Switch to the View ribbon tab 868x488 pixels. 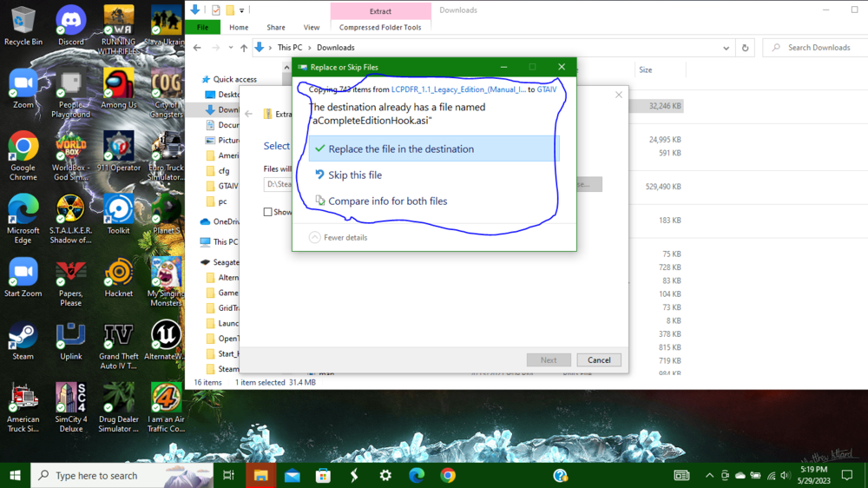[311, 27]
